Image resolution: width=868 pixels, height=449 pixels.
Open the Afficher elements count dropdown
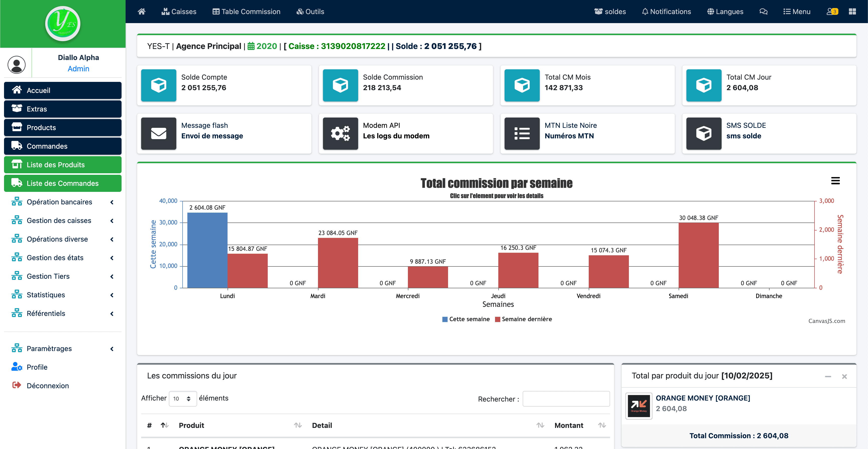183,399
